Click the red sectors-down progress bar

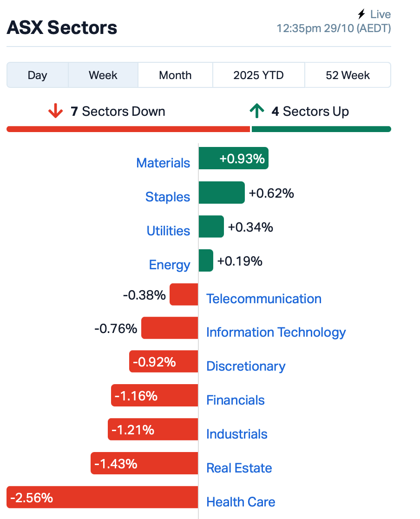pyautogui.click(x=128, y=129)
